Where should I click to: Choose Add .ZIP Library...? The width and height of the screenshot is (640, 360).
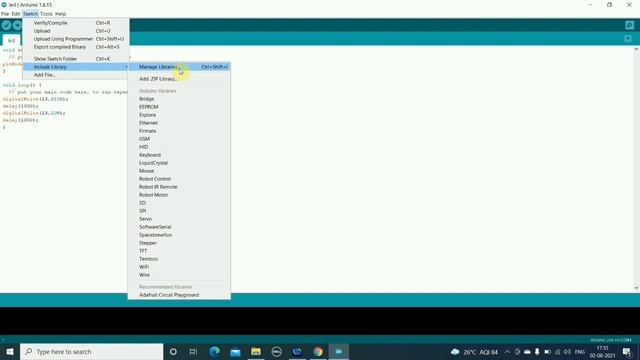coord(179,79)
